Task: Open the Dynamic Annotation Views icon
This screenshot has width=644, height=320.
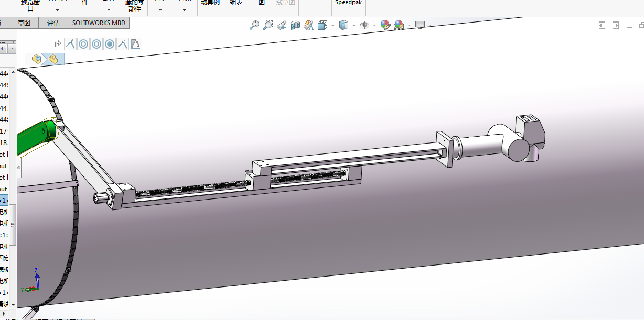Action: (308, 25)
